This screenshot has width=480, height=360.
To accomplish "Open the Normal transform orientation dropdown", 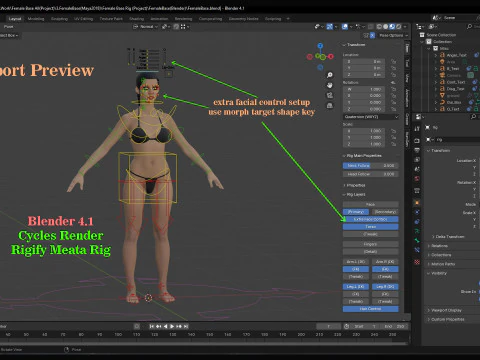I will click(x=145, y=26).
